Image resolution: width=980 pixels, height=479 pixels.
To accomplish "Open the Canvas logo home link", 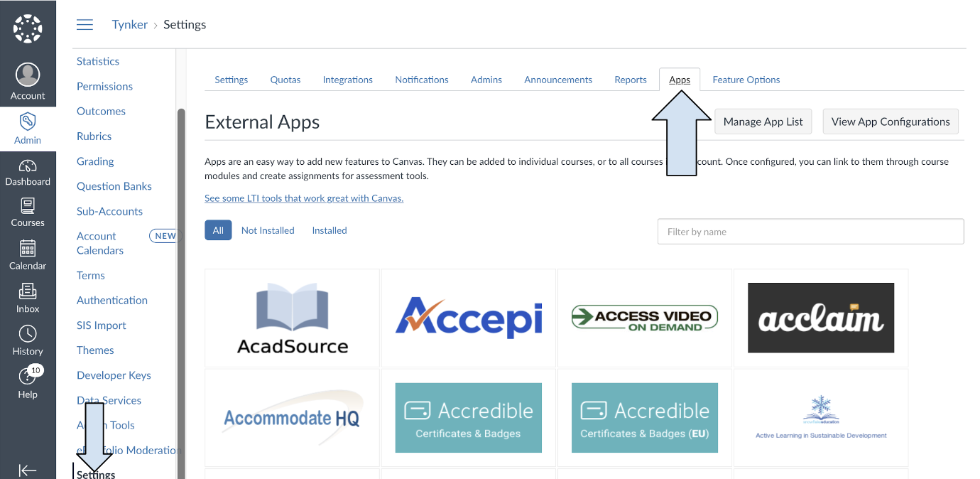I will (28, 28).
